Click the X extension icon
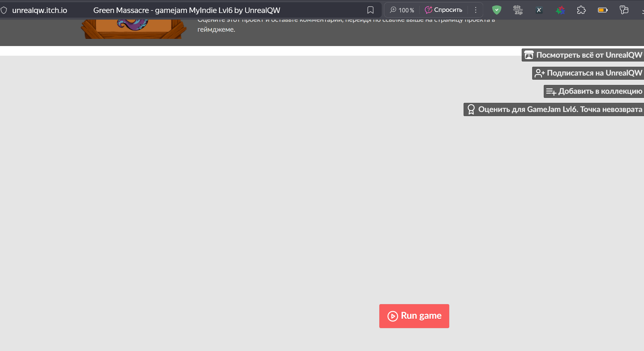Screen dimensions: 644x351 coord(539,10)
